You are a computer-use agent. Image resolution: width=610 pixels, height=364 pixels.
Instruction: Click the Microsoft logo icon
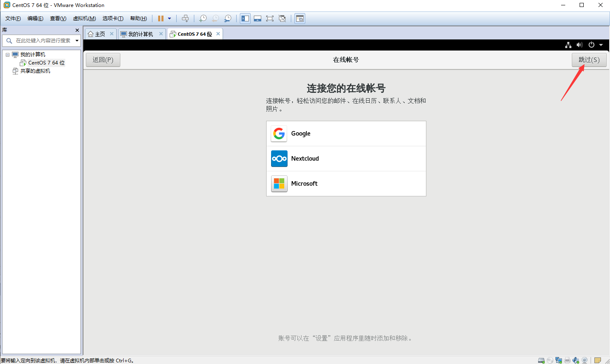pyautogui.click(x=279, y=184)
